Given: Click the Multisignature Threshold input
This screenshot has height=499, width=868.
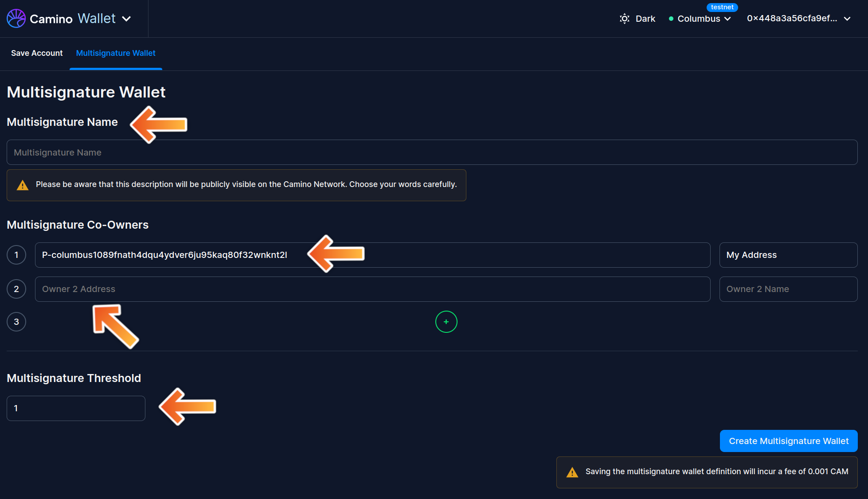Looking at the screenshot, I should [76, 408].
